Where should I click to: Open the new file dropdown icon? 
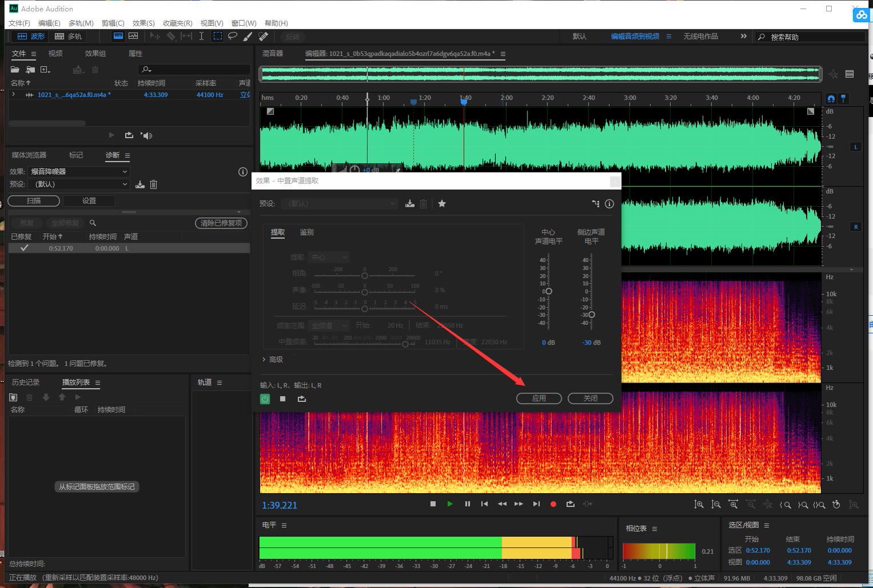coord(45,70)
